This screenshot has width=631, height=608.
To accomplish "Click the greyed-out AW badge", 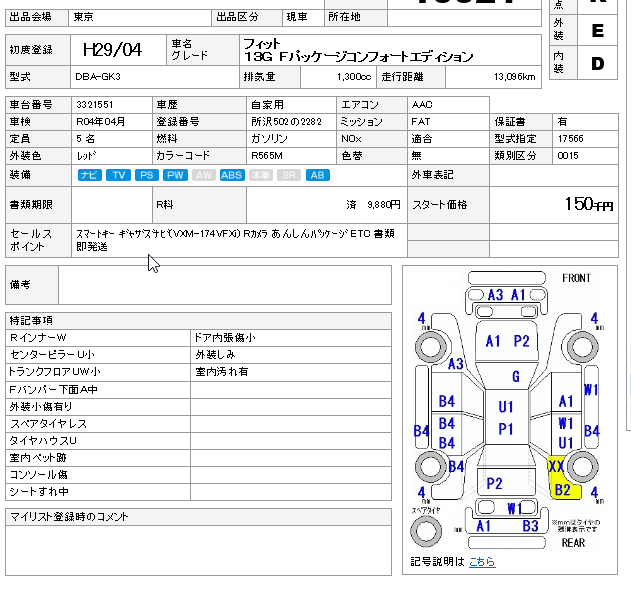I will (204, 175).
